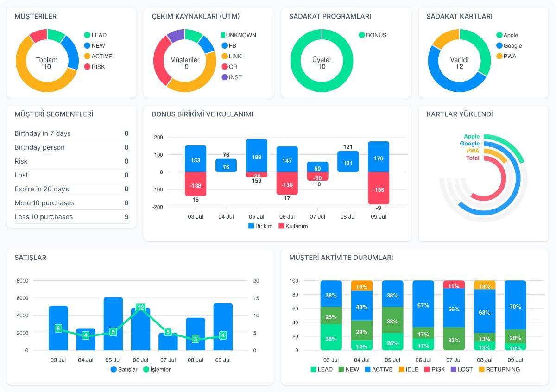The height and width of the screenshot is (392, 556).
Task: Select the İşlemler point labeled 3
Action: pyautogui.click(x=196, y=339)
